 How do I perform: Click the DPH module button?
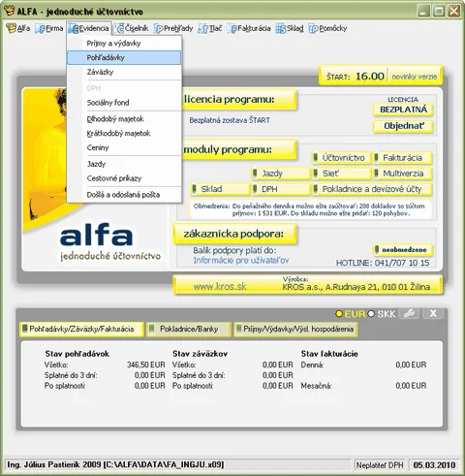point(281,189)
